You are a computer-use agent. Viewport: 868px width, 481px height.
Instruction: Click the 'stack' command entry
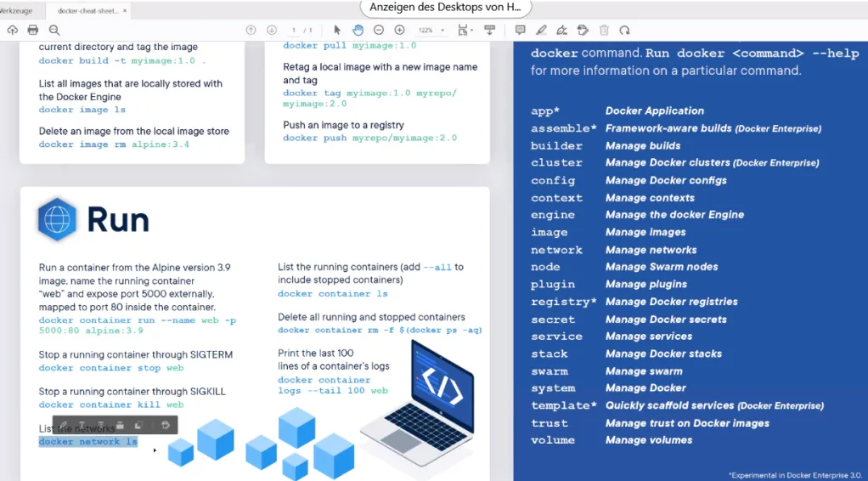(x=550, y=354)
